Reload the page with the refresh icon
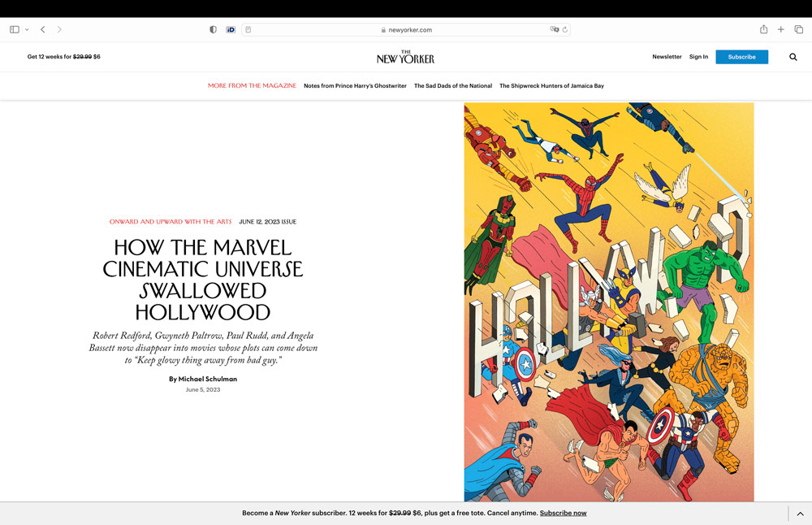This screenshot has width=812, height=525. point(565,29)
